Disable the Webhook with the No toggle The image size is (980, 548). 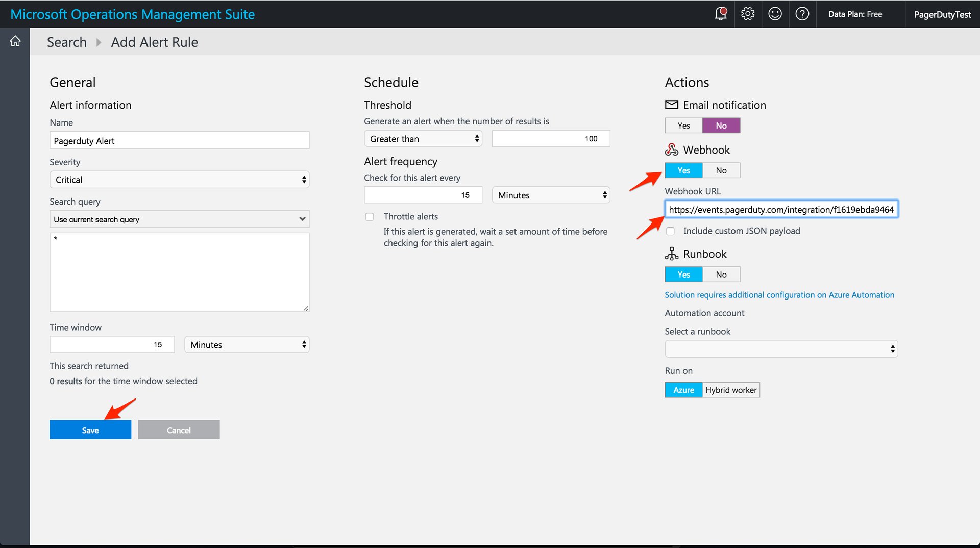pyautogui.click(x=721, y=170)
